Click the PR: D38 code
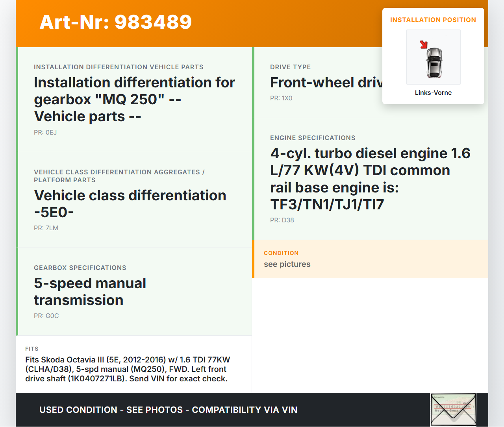The height and width of the screenshot is (427, 504). pos(282,220)
